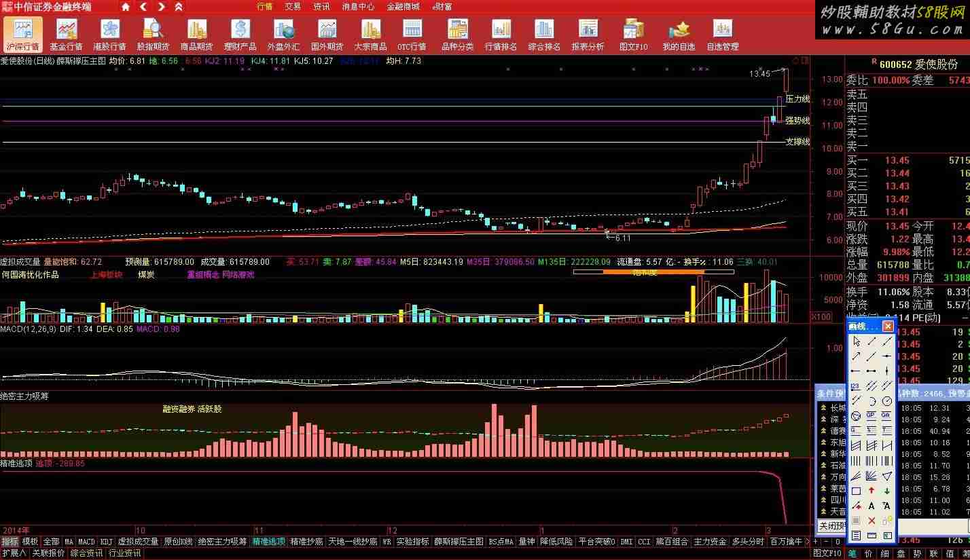The image size is (970, 560).
Task: Select the GP label line tool
Action: (872, 415)
